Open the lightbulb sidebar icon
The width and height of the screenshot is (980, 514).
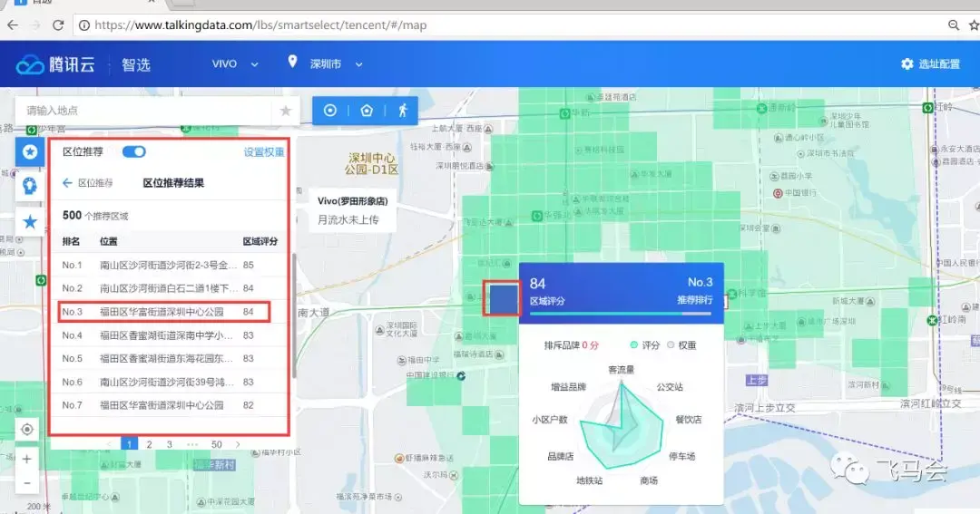pos(29,186)
